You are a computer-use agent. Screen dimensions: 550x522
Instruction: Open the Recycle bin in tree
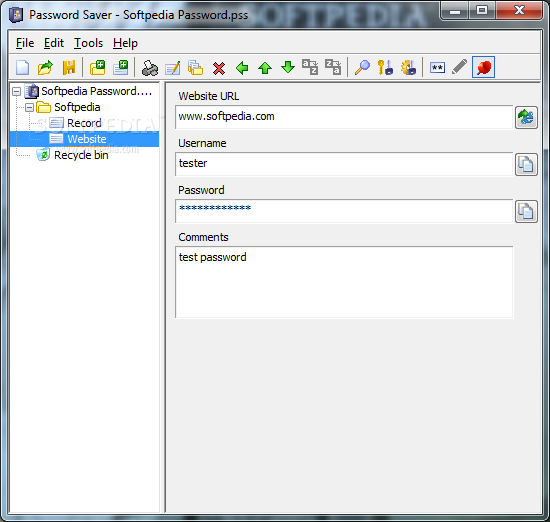tap(81, 155)
